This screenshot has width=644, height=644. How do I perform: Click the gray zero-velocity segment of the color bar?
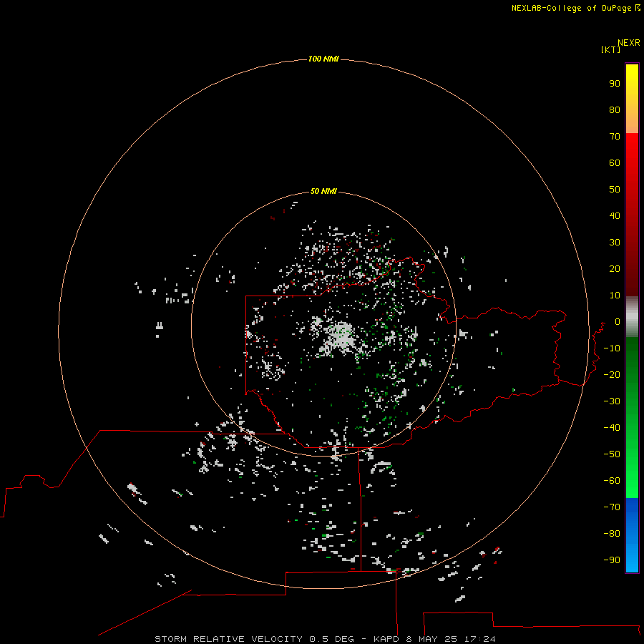pos(632,317)
